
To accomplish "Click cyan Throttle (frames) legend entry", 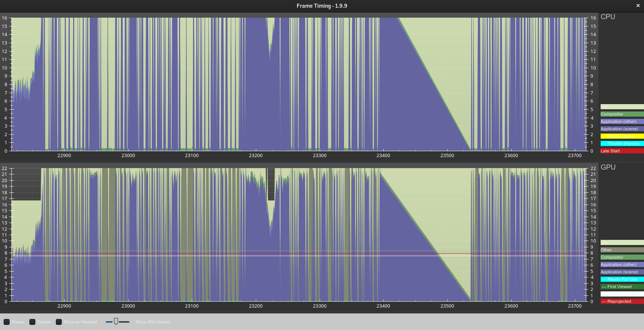I will 622,143.
